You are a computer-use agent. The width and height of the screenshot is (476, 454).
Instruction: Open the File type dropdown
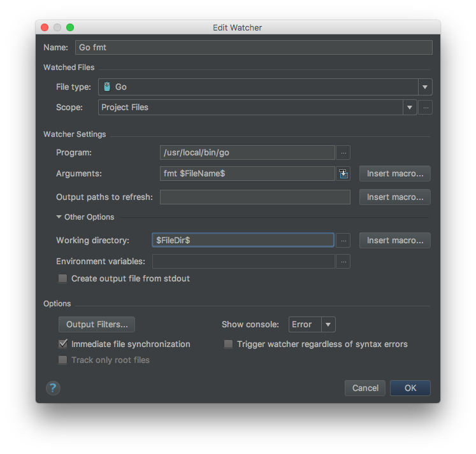click(x=425, y=87)
